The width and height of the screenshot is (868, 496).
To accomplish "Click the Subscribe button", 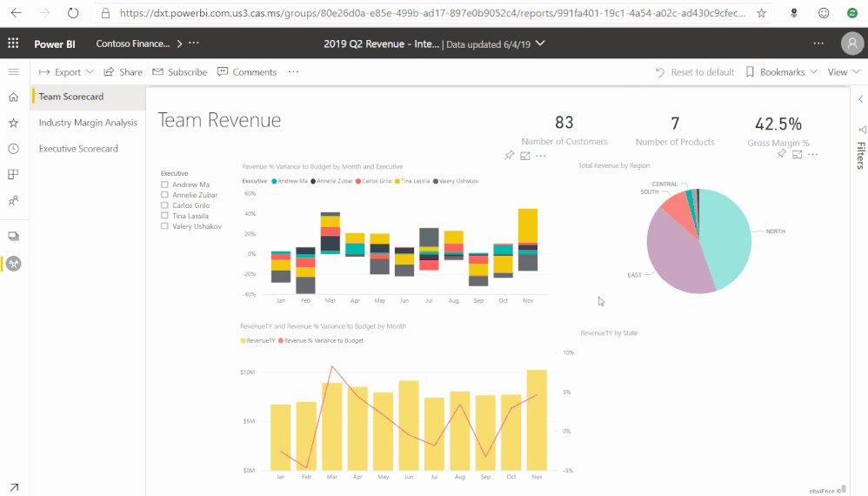I will pos(180,72).
